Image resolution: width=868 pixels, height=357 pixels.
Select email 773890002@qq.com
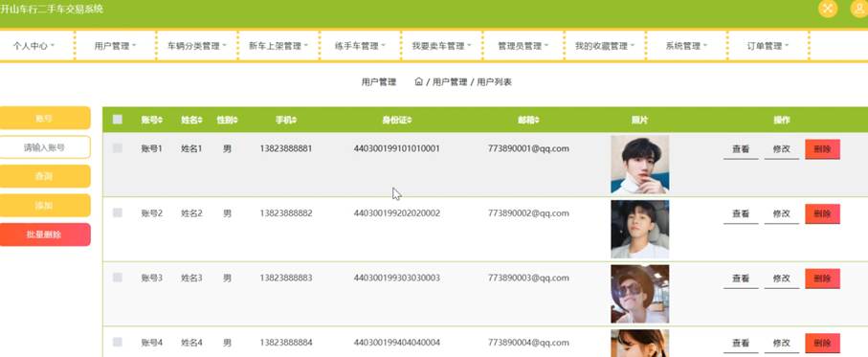(528, 213)
